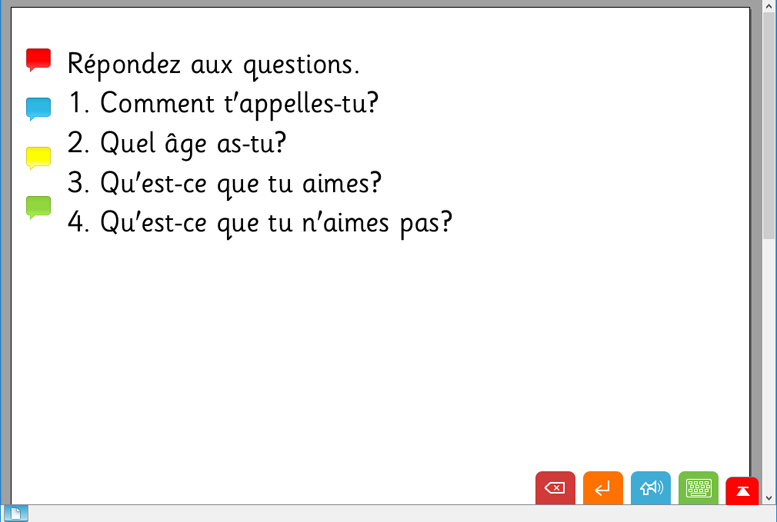Click the yellow speech bubble icon
The height and width of the screenshot is (522, 777).
pos(38,157)
